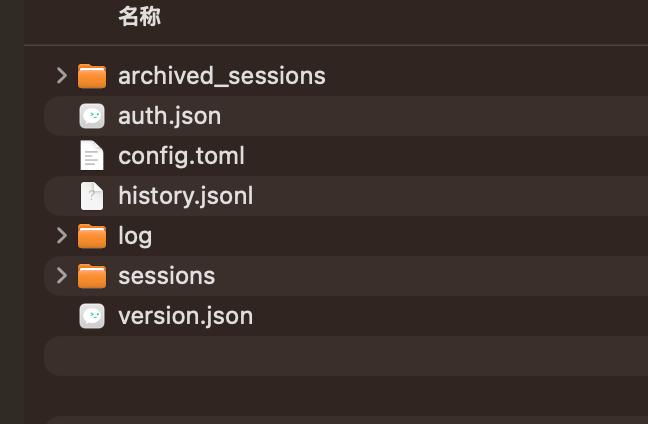Select the log folder name
Screen dimensions: 648x424
(135, 236)
